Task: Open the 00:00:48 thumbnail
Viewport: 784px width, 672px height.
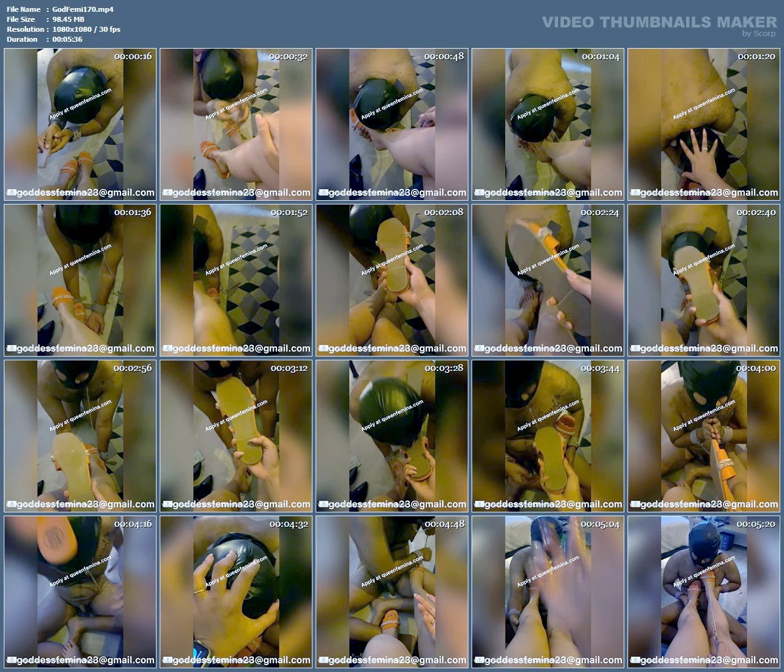Action: coord(392,125)
